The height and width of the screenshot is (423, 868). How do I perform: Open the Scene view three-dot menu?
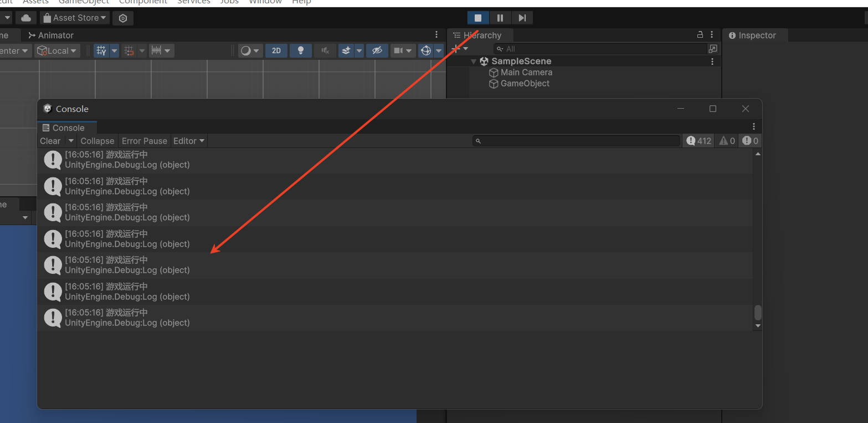point(436,34)
